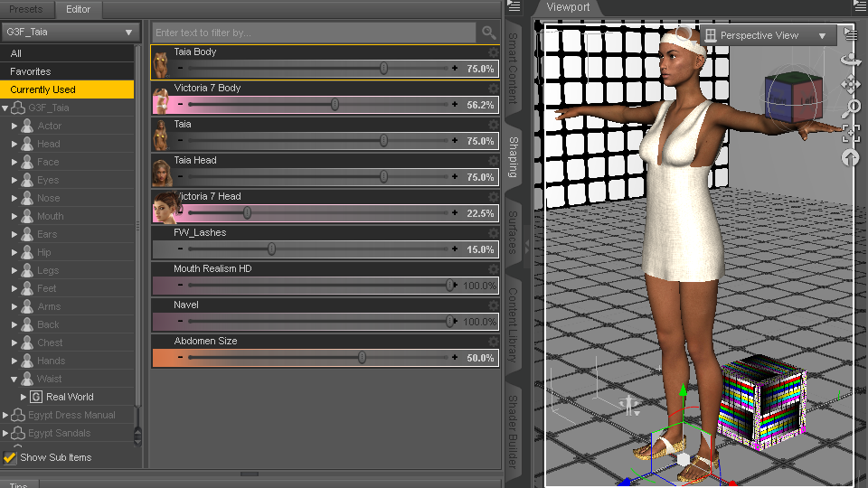Viewport: 868px width, 488px height.
Task: Click the FW_Lashes 15.0% value field
Action: point(479,249)
